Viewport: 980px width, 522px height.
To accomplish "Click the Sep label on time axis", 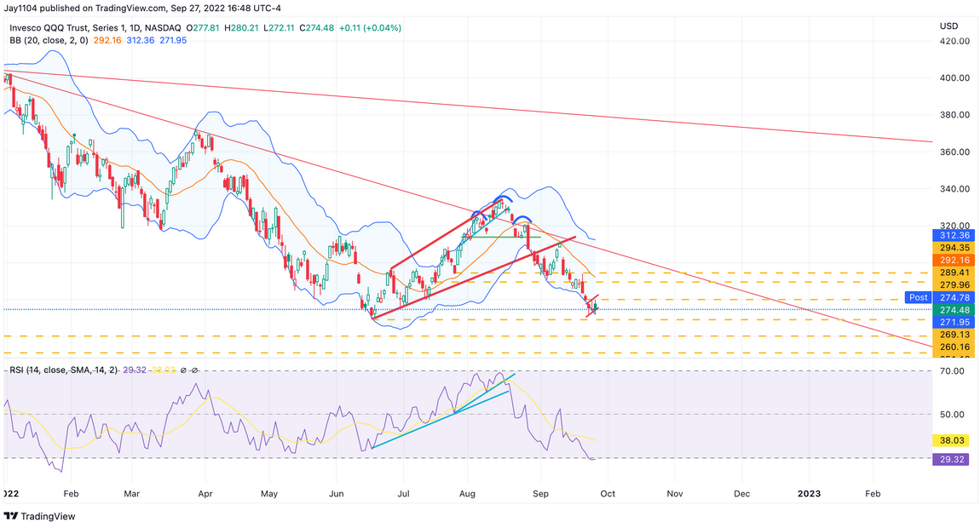I will pos(540,494).
